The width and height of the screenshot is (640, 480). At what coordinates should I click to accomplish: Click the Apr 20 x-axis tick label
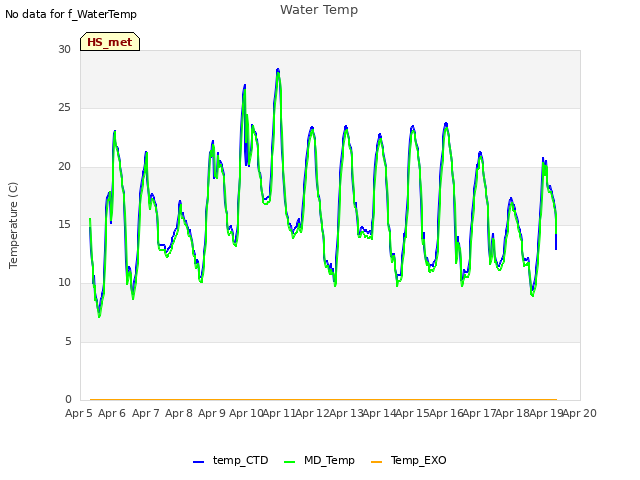tap(580, 413)
